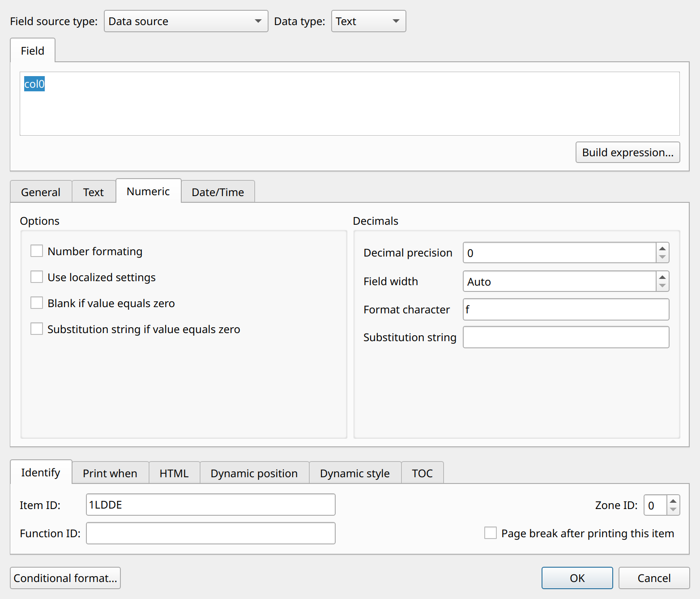Select the Identify tab

[x=41, y=472]
